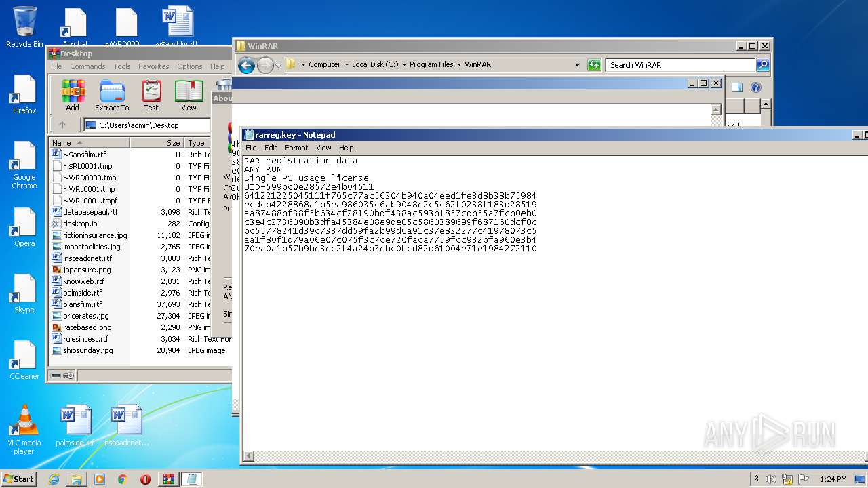Open WinRAR File menu
This screenshot has height=488, width=868.
56,66
